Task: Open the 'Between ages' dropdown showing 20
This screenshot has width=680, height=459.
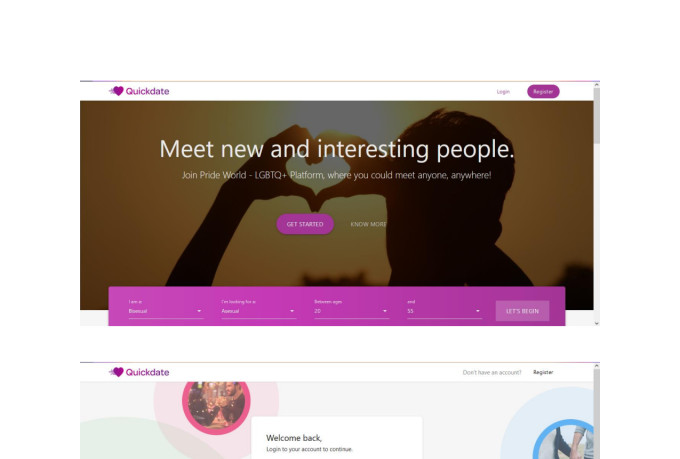Action: tap(351, 311)
